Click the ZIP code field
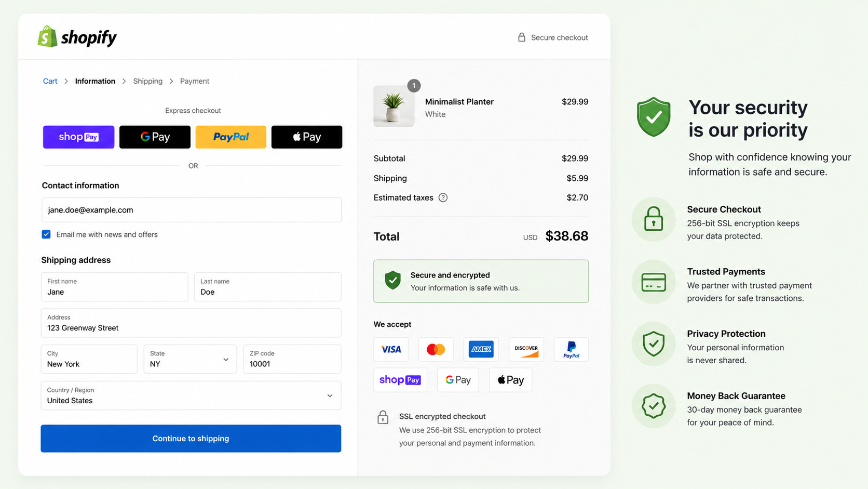This screenshot has width=868, height=489. coord(292,359)
